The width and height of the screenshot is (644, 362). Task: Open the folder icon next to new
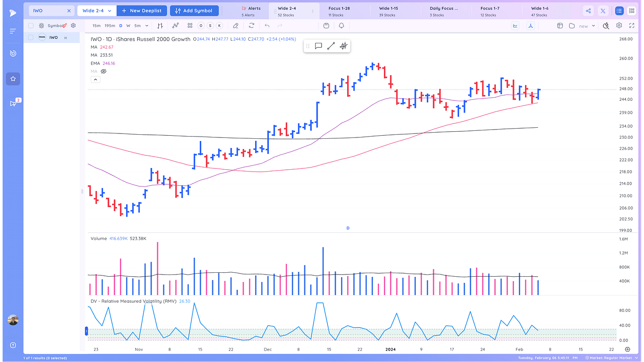[571, 26]
